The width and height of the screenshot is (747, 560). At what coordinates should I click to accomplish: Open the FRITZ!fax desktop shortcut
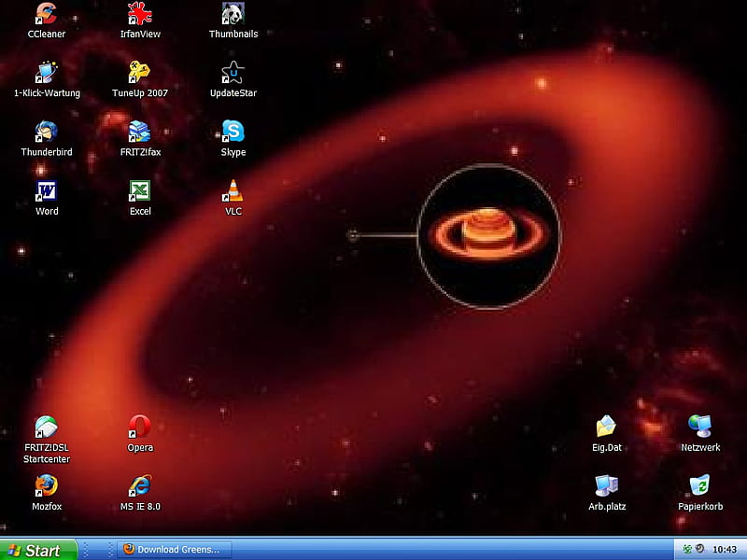[139, 132]
